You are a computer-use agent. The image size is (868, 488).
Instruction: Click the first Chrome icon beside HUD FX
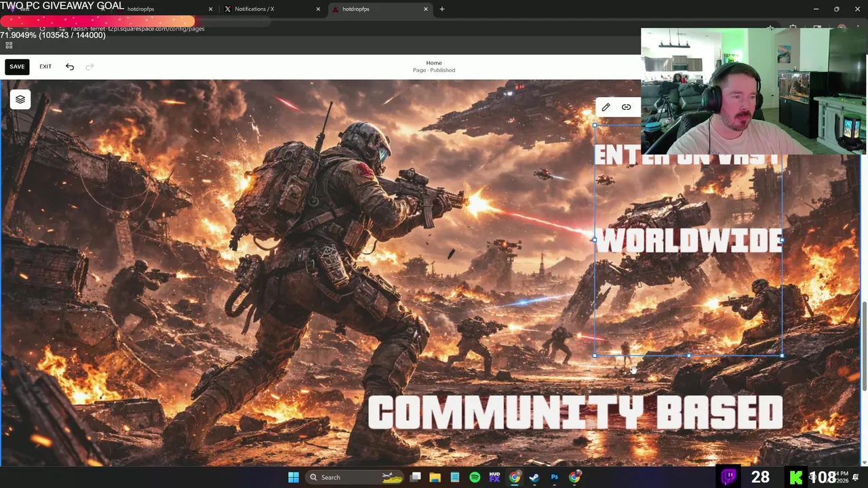515,477
